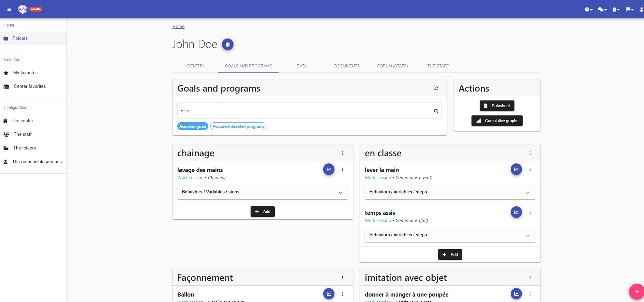Refresh the Goals and programs panel
This screenshot has height=302, width=644.
pos(436,89)
